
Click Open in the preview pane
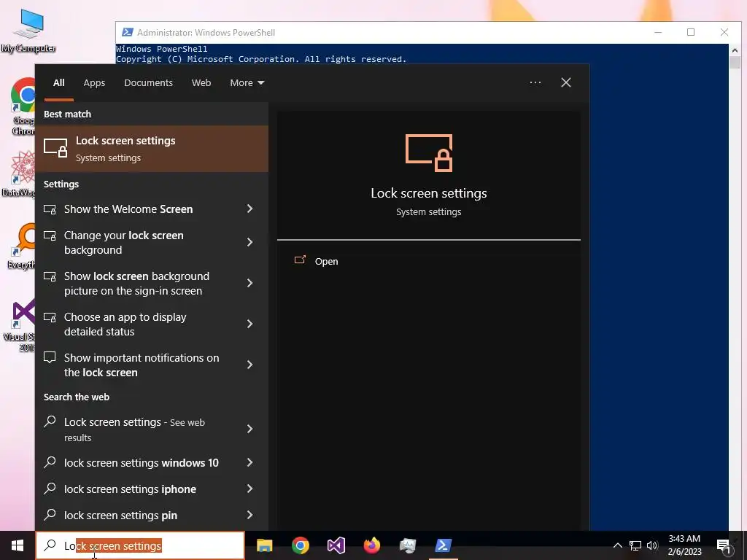click(326, 262)
